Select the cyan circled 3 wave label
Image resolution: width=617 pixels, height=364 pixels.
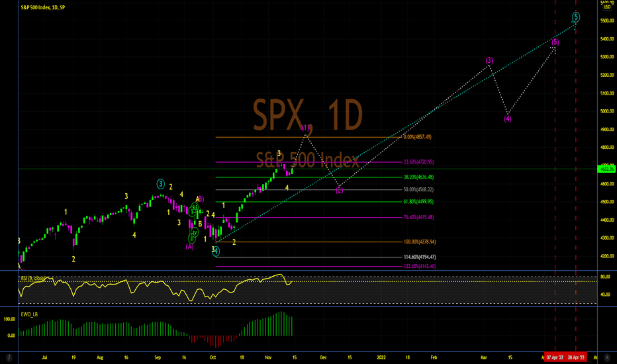[x=161, y=184]
